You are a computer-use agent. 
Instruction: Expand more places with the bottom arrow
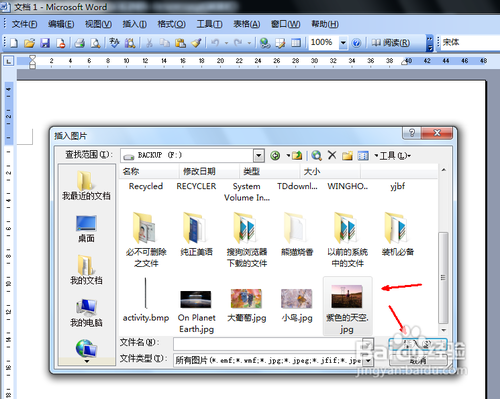[x=87, y=361]
